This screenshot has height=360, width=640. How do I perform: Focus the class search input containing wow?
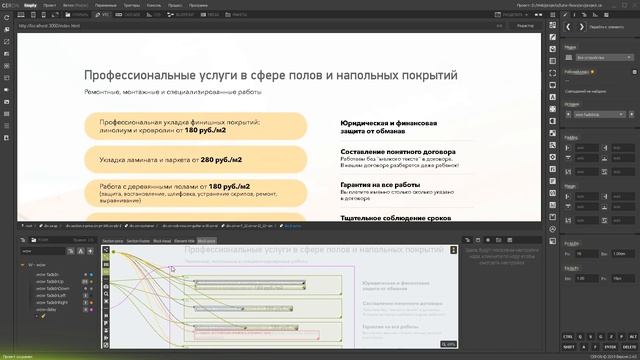tap(43, 251)
